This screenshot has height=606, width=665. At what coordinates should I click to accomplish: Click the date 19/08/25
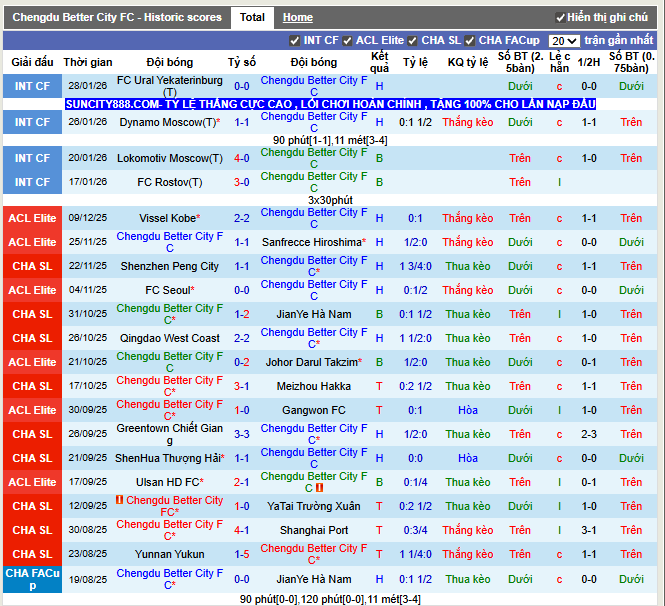(88, 579)
